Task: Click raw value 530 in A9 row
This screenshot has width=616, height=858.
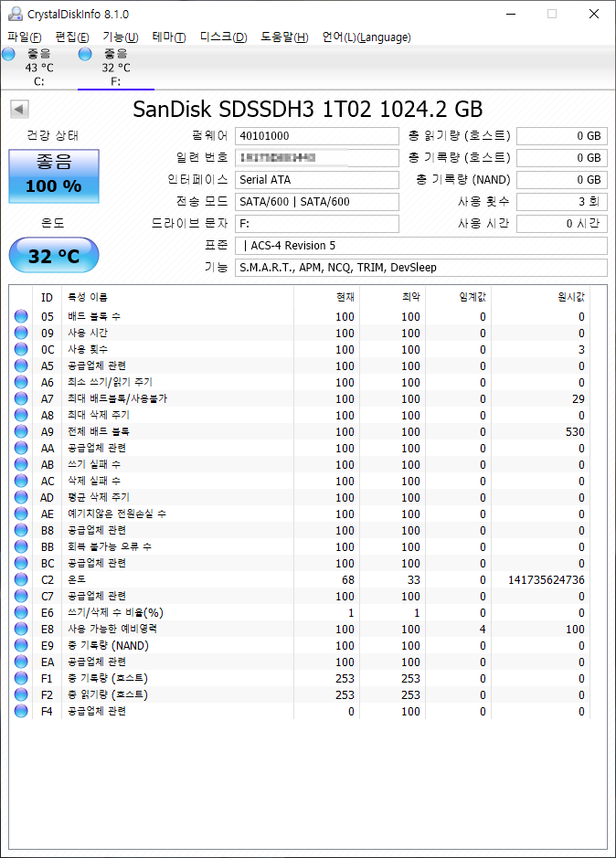Action: click(x=575, y=431)
